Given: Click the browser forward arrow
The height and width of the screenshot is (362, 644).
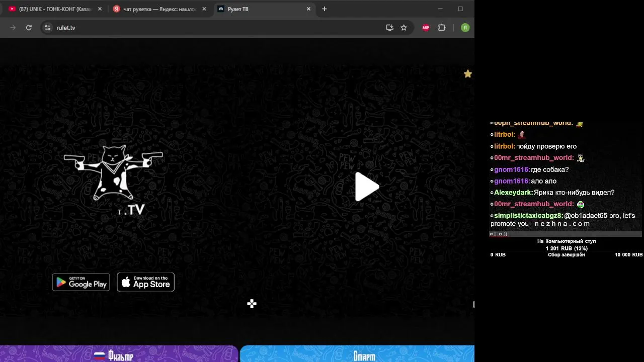Looking at the screenshot, I should point(13,28).
